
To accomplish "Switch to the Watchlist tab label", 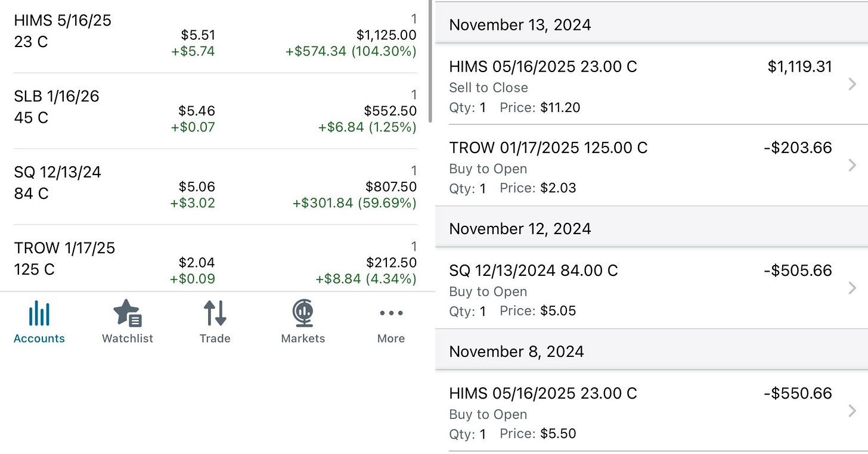I will click(127, 338).
